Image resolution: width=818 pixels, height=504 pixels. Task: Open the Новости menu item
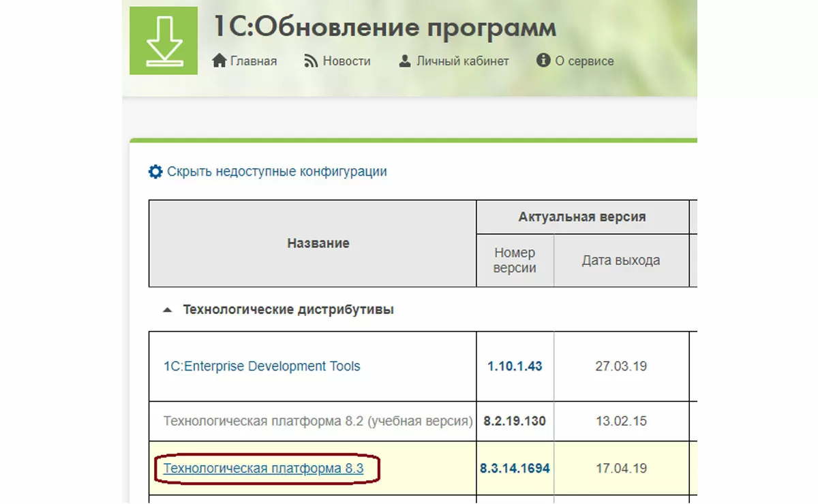click(346, 61)
